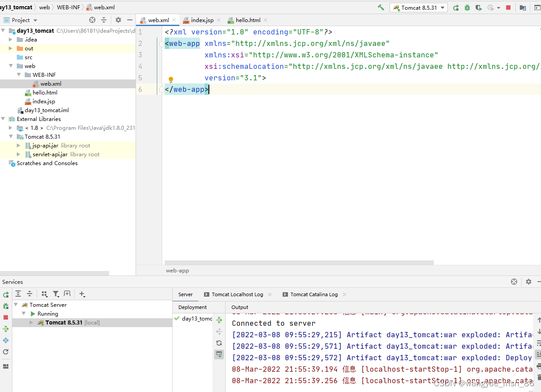The image size is (541, 392).
Task: Stop the server with the red square
Action: 508,8
